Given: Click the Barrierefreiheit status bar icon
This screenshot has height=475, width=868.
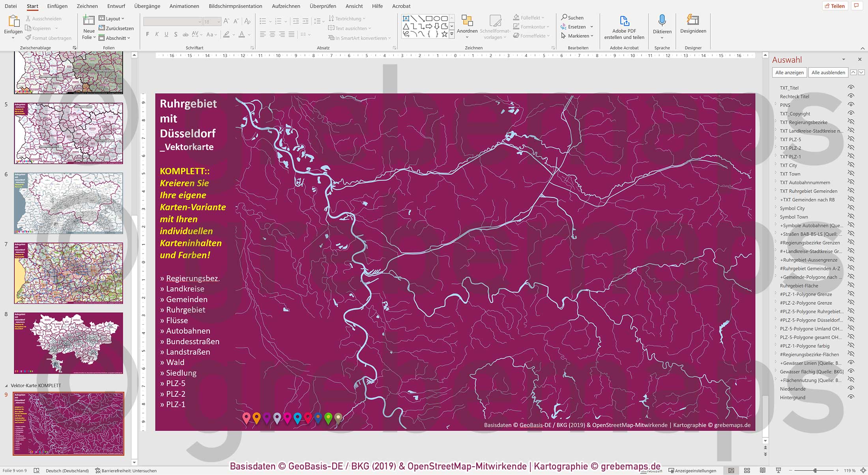Looking at the screenshot, I should click(x=97, y=471).
